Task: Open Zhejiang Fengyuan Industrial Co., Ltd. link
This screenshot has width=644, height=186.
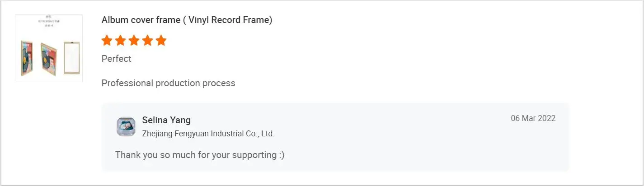Action: (208, 134)
